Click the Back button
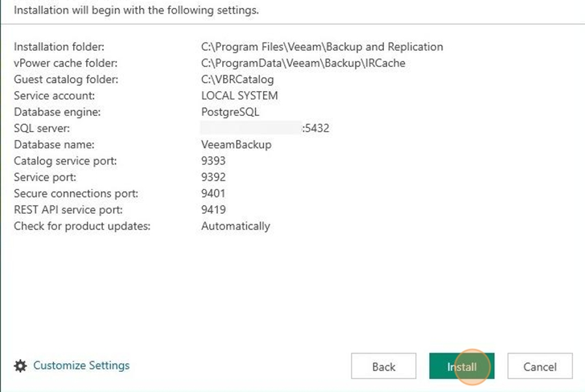The image size is (585, 392). click(383, 366)
